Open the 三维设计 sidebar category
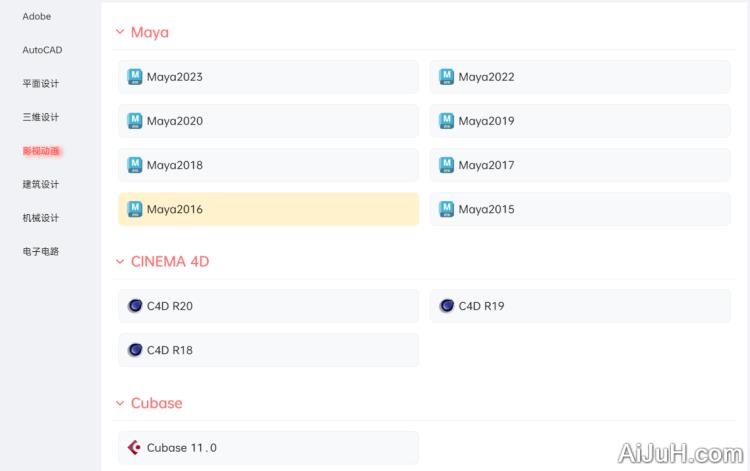Screen dimensions: 750x471 tap(41, 117)
